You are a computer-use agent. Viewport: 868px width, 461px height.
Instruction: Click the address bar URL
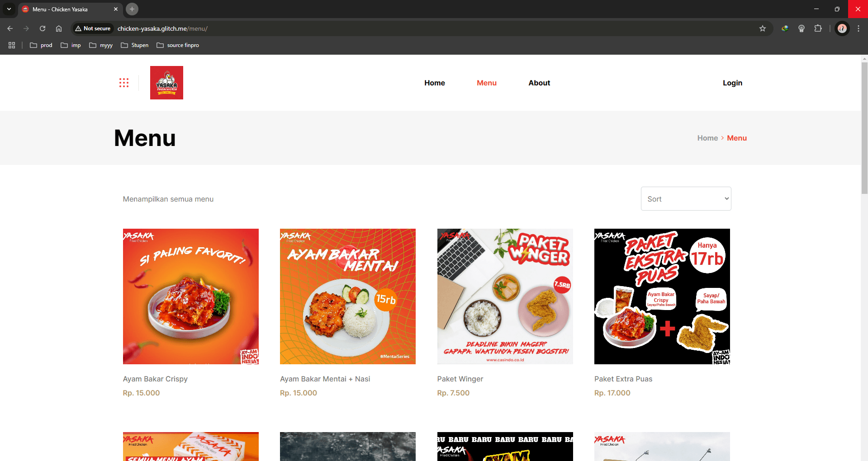(x=162, y=28)
